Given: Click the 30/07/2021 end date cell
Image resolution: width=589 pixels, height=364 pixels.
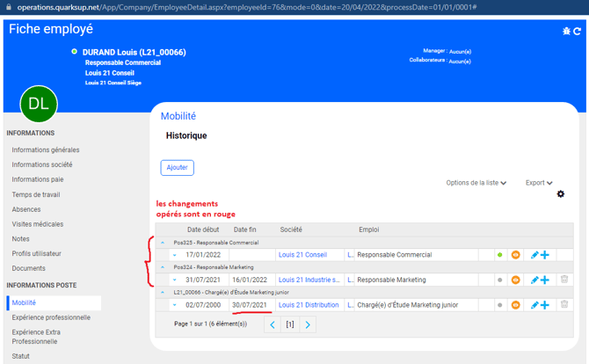Looking at the screenshot, I should 252,305.
